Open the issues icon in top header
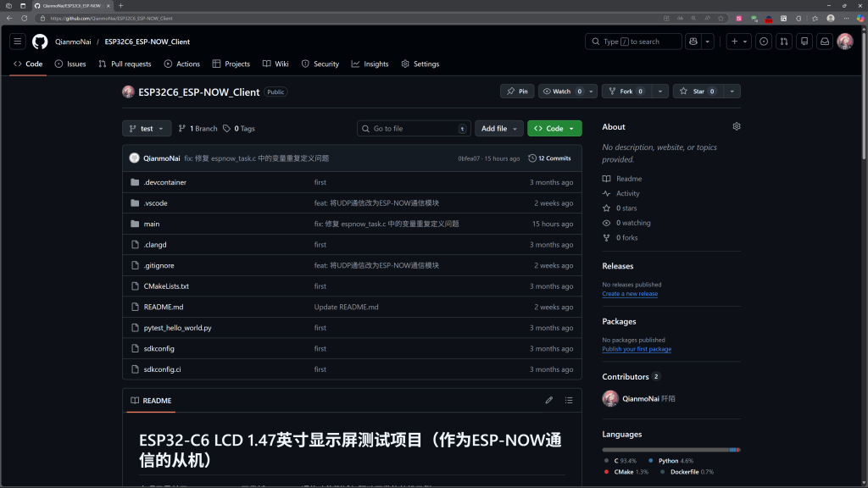This screenshot has width=868, height=488. click(x=764, y=42)
